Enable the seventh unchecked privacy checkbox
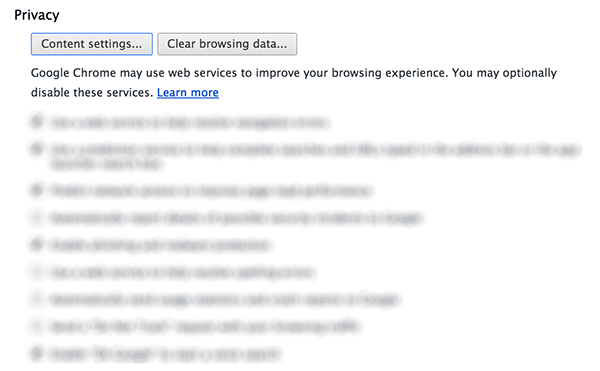The height and width of the screenshot is (371, 600). (x=37, y=299)
